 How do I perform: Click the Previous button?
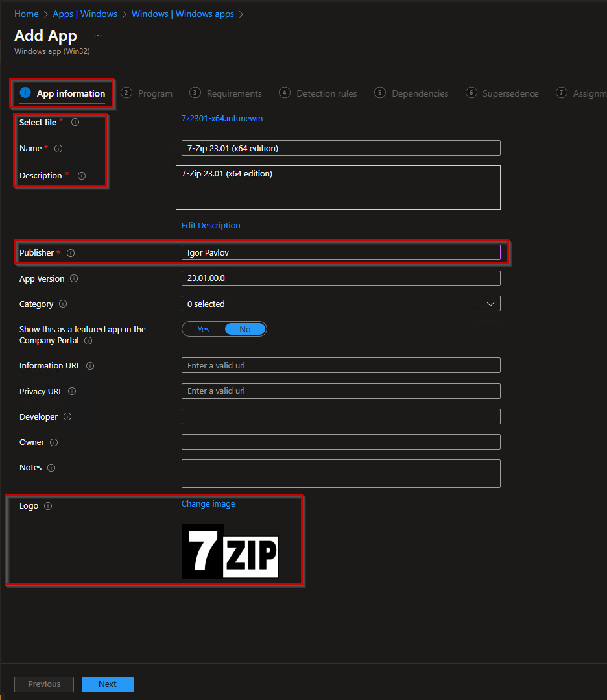click(x=44, y=684)
